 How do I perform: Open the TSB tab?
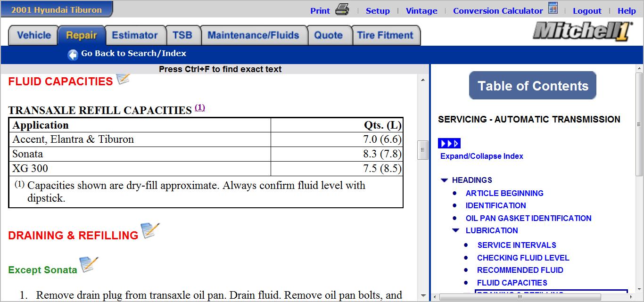point(182,35)
